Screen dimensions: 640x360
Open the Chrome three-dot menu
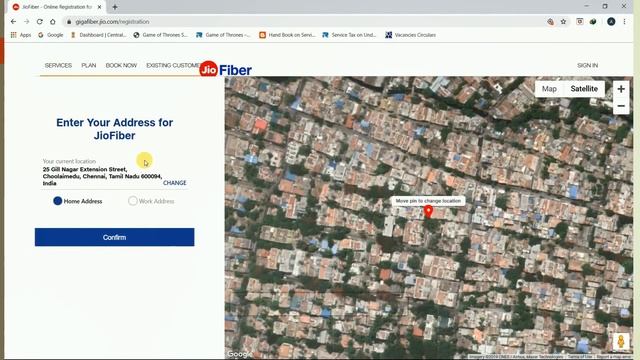pyautogui.click(x=624, y=22)
